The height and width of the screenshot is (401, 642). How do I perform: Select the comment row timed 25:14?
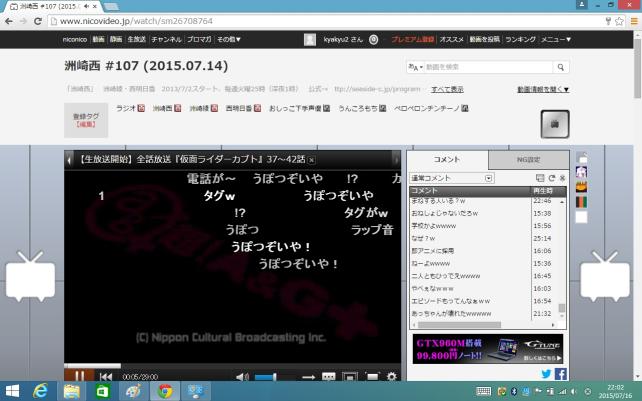tap(484, 238)
